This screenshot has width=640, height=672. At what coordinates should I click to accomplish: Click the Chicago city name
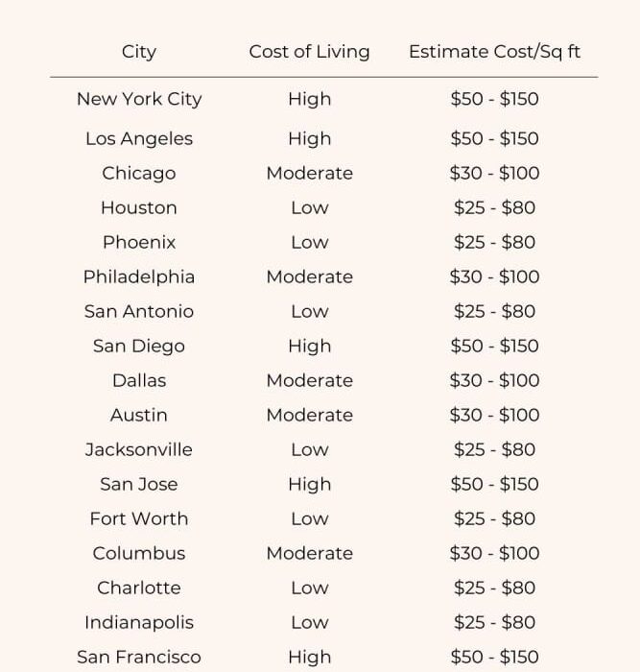tap(139, 173)
